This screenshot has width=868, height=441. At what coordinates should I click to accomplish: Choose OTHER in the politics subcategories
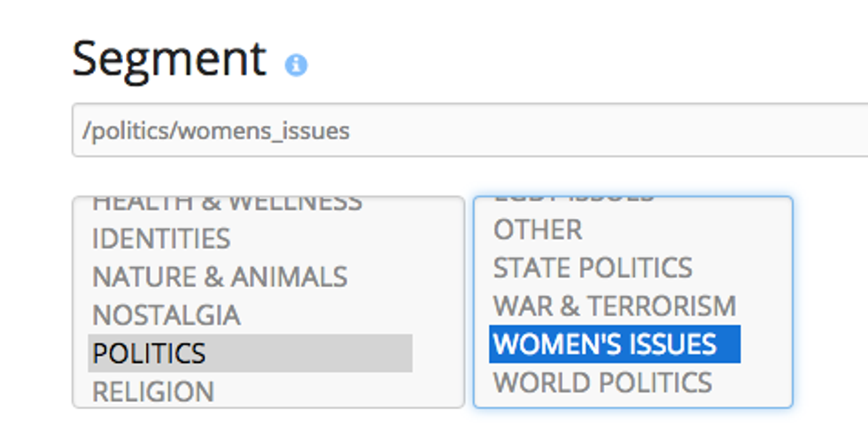[x=538, y=229]
